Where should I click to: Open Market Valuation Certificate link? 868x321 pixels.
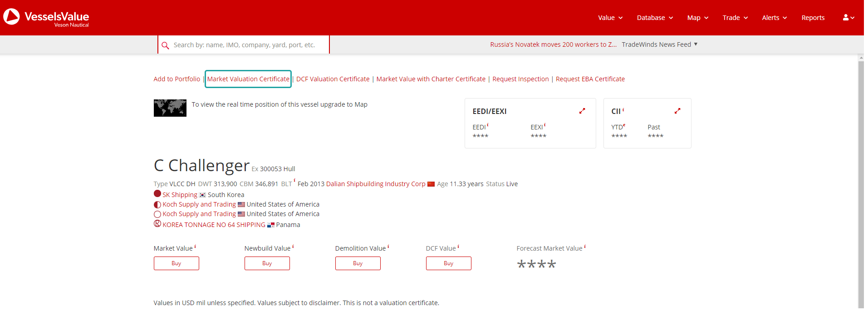pyautogui.click(x=248, y=79)
